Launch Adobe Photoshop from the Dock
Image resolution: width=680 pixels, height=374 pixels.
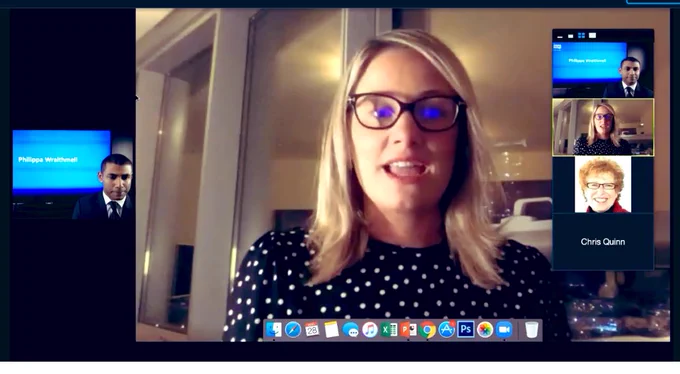coord(465,330)
